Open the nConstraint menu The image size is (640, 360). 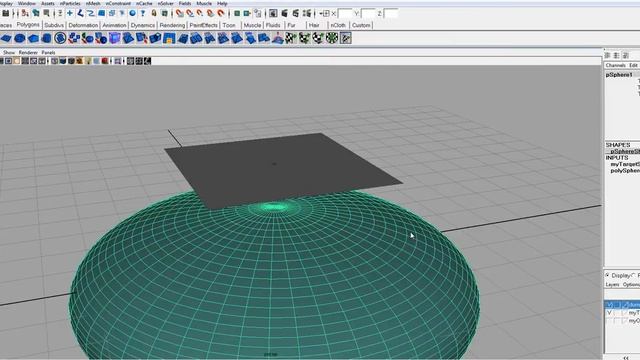pyautogui.click(x=118, y=3)
